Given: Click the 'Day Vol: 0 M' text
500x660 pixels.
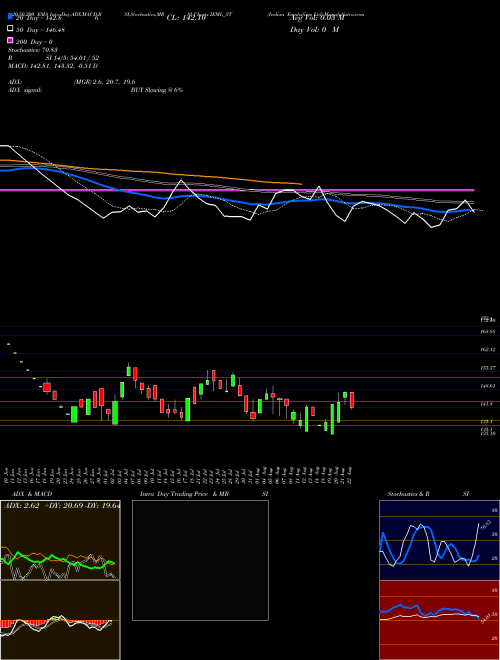Looking at the screenshot, I should pos(314,30).
